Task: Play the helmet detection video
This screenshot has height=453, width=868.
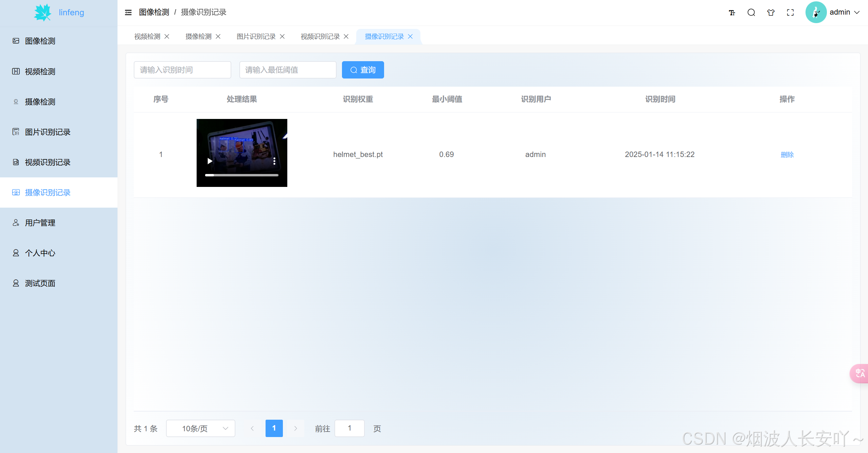Action: (x=210, y=161)
